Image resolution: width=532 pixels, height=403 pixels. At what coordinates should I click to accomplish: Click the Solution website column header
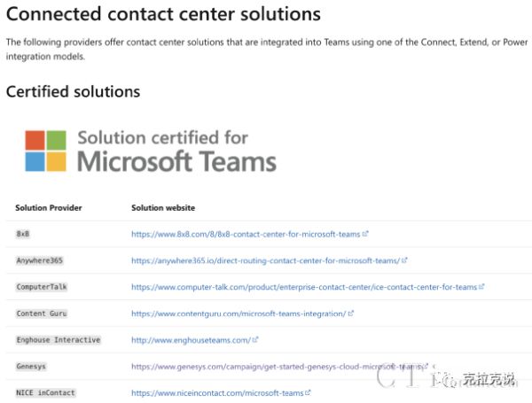(x=163, y=208)
